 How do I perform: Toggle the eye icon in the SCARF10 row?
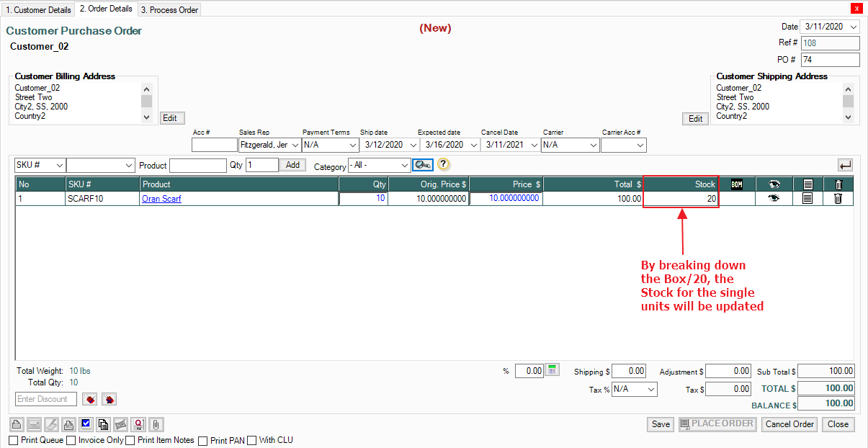point(774,199)
